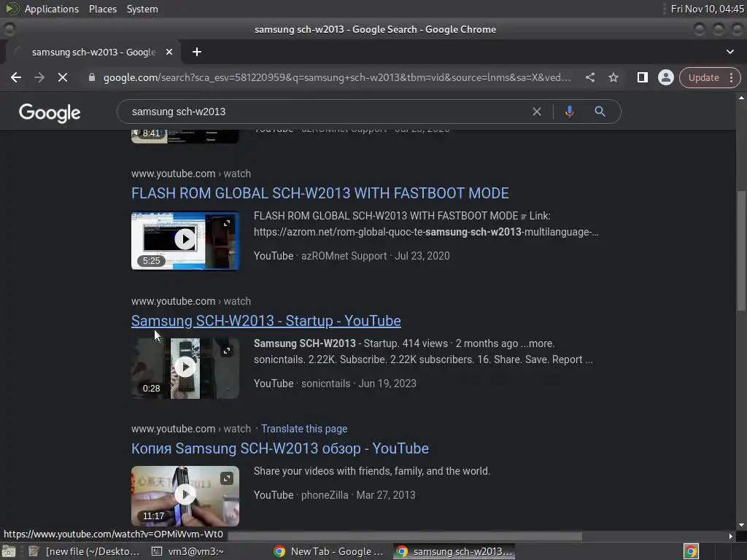
Task: Click the Fri Nov 10 clock
Action: [x=707, y=9]
